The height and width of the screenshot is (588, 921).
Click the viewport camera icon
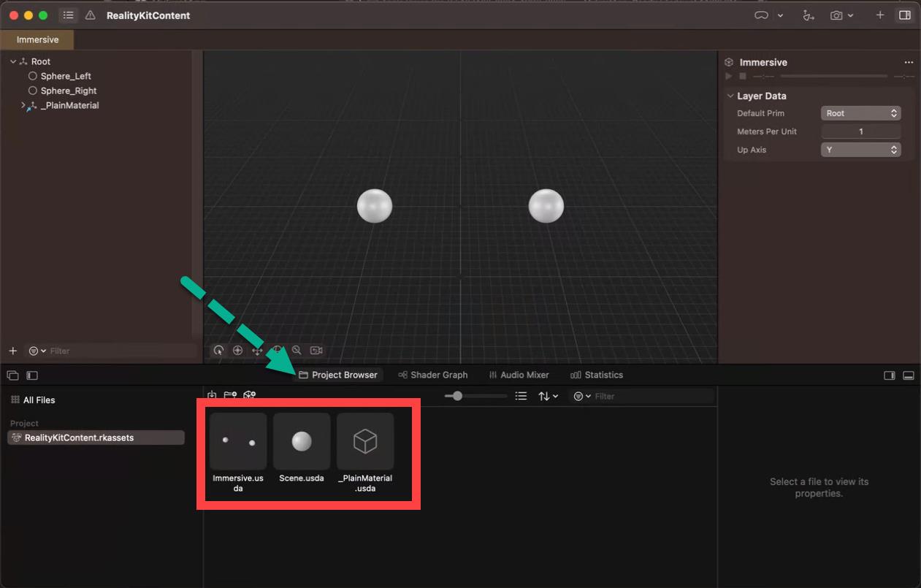click(x=316, y=351)
